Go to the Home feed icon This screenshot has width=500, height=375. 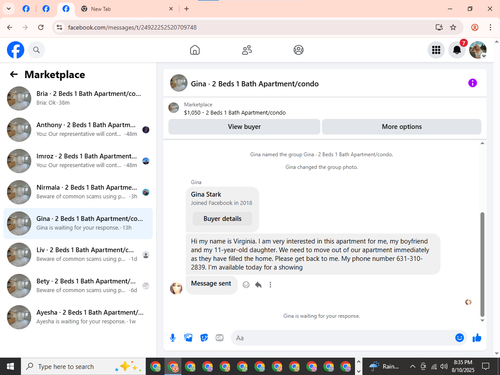click(x=195, y=50)
